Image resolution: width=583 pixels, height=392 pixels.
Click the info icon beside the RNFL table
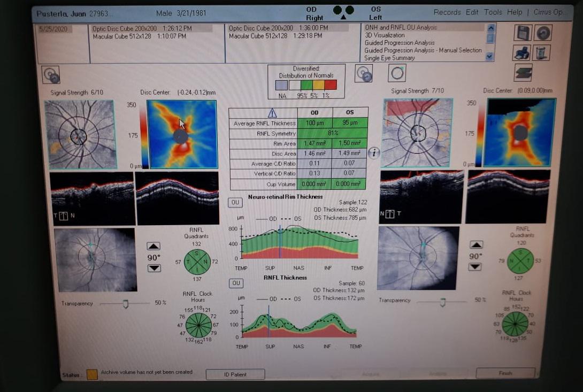tap(373, 153)
